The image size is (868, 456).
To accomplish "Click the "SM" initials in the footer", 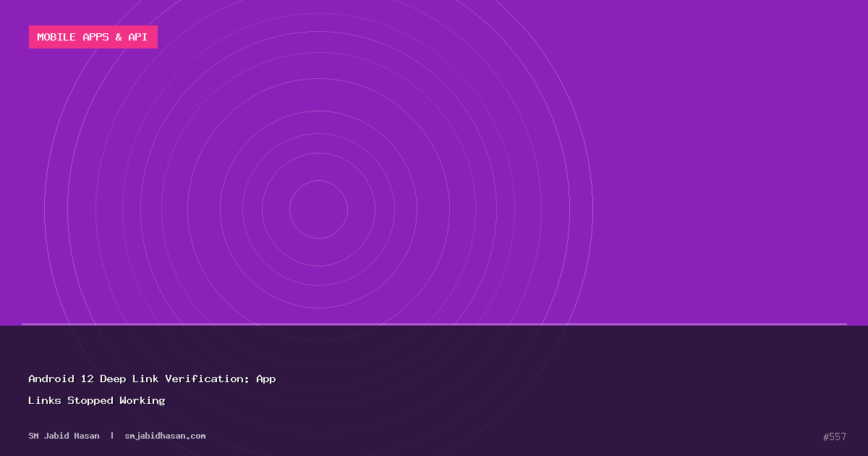I will pos(34,436).
